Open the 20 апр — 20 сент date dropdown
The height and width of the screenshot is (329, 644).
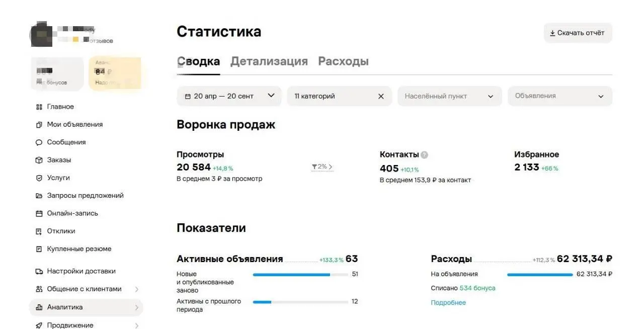[x=229, y=96]
